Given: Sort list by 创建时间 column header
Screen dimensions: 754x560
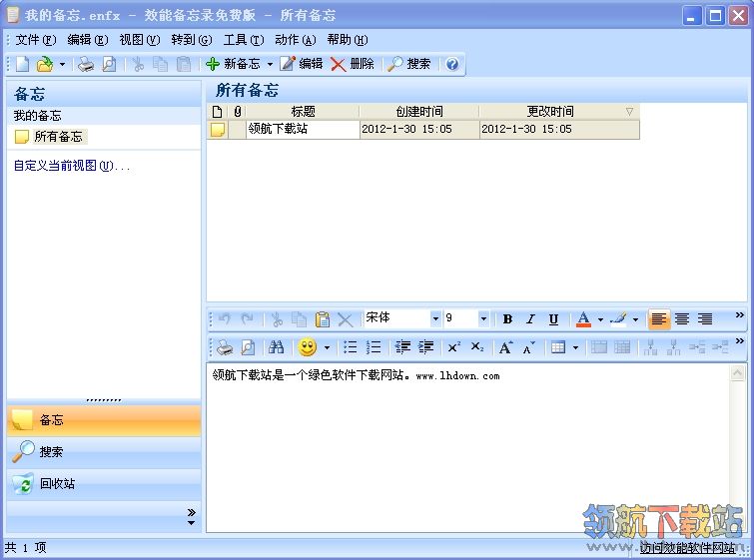Looking at the screenshot, I should point(419,112).
